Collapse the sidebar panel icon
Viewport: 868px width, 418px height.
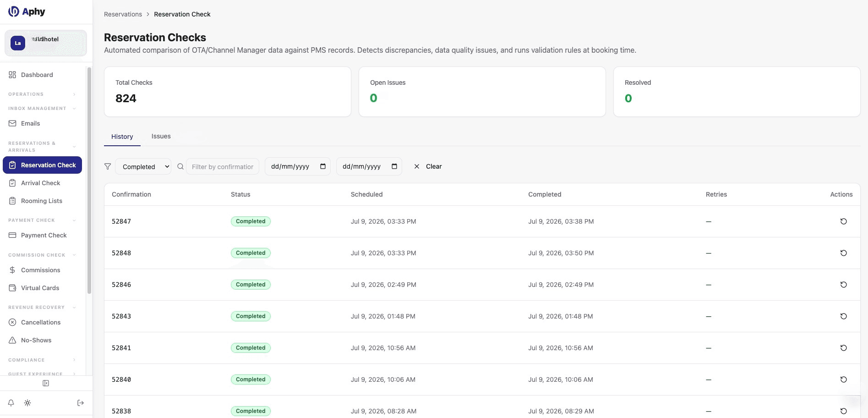(46, 383)
